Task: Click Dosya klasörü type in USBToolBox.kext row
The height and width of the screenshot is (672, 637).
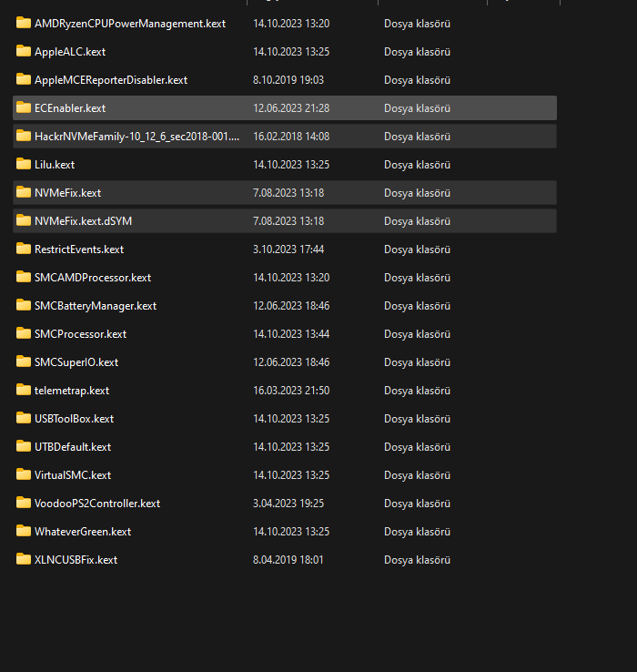Action: [418, 419]
